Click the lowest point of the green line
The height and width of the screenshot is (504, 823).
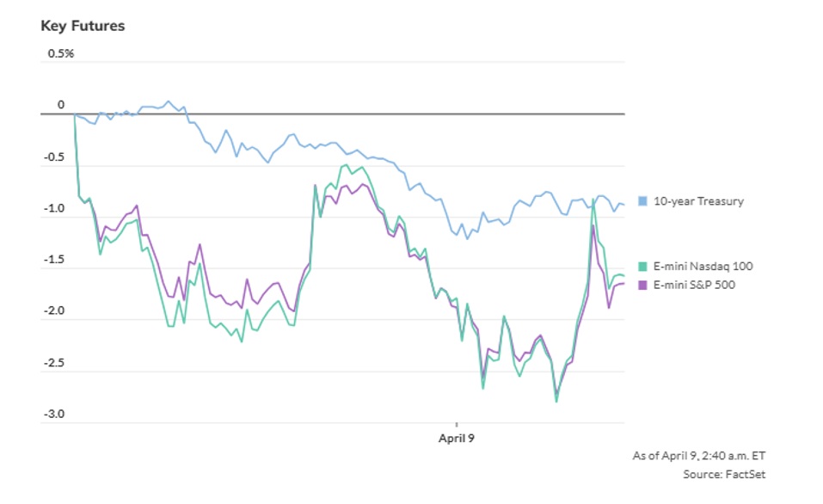pyautogui.click(x=556, y=402)
